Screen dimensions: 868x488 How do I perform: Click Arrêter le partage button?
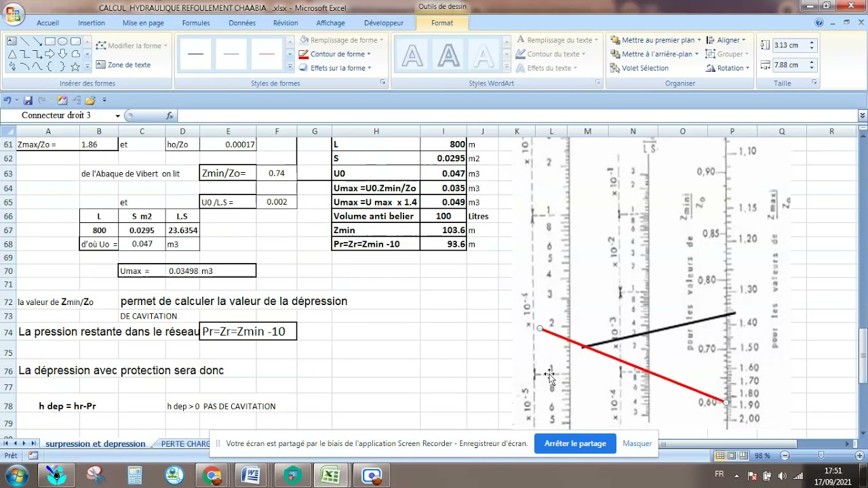pyautogui.click(x=575, y=443)
